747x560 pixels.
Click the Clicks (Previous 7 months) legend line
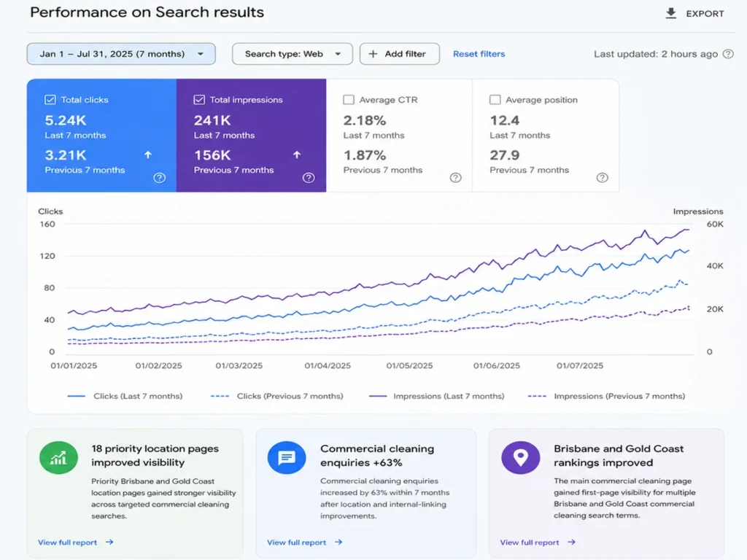coord(220,396)
